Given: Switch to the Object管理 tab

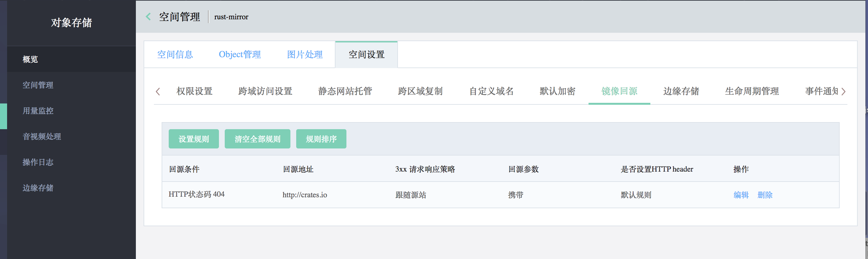Looking at the screenshot, I should 240,55.
